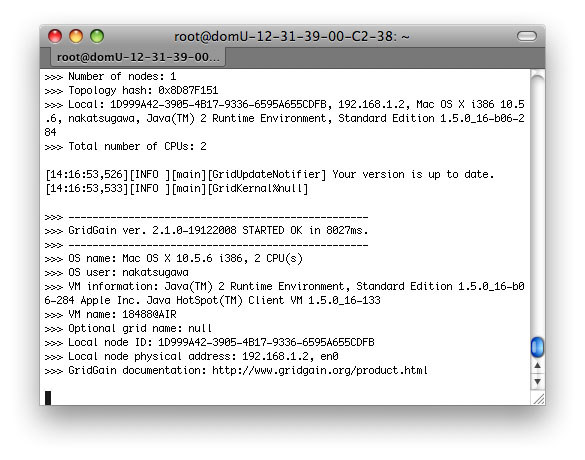Click the window title root@domU-12-31-39-00-C2-38
The width and height of the screenshot is (585, 460).
point(292,37)
